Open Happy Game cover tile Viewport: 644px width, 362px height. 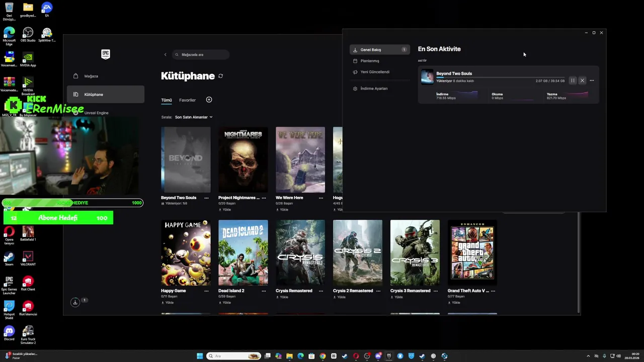click(x=186, y=252)
